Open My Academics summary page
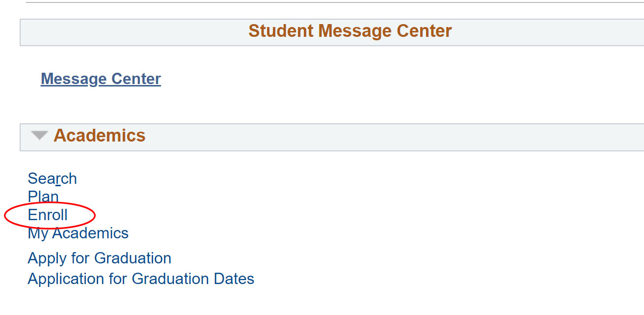644x315 pixels. (x=78, y=233)
